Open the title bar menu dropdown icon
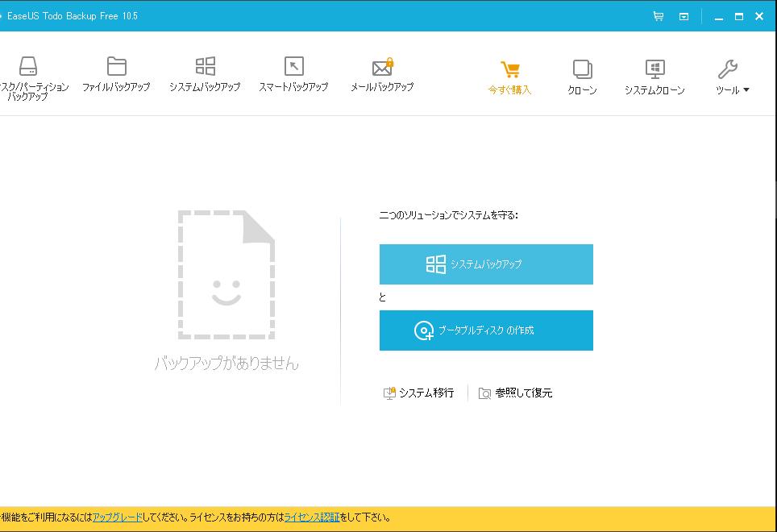 684,17
